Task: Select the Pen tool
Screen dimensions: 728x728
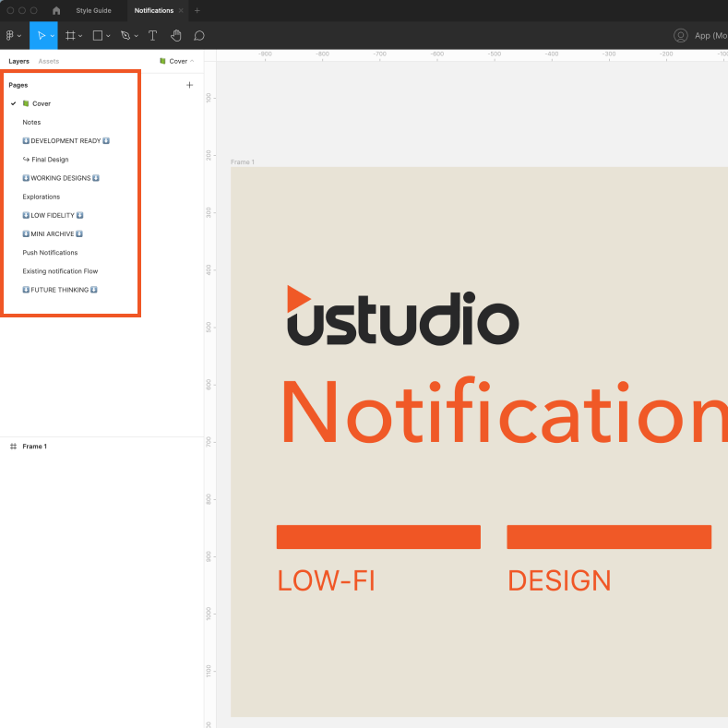Action: point(125,35)
